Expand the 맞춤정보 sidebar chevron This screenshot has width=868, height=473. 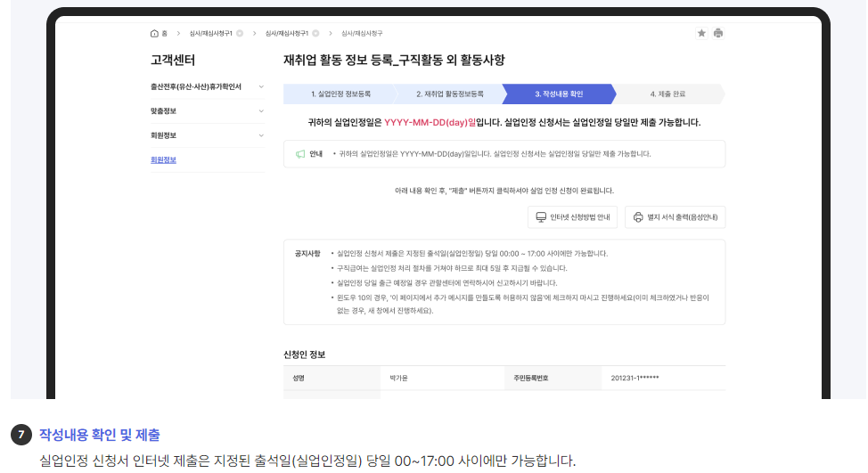point(261,111)
